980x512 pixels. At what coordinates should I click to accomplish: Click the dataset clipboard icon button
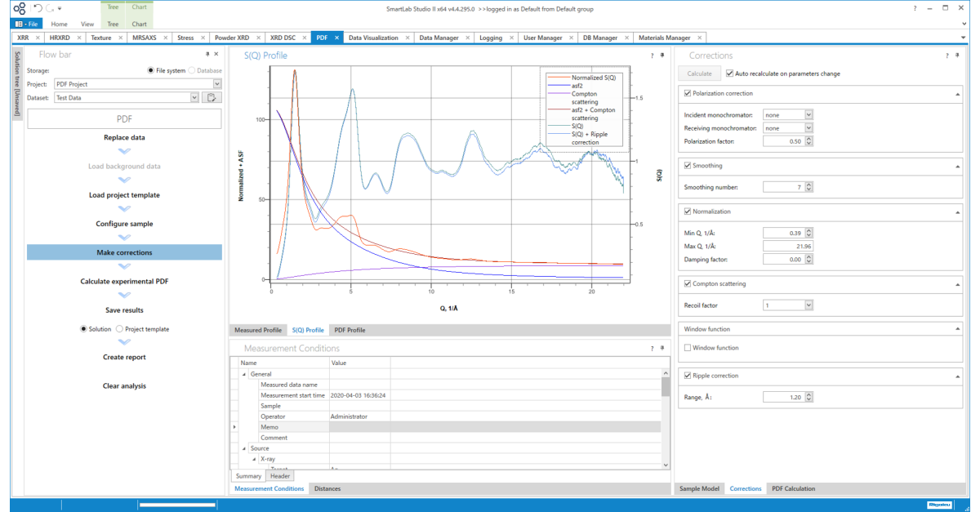tap(212, 98)
